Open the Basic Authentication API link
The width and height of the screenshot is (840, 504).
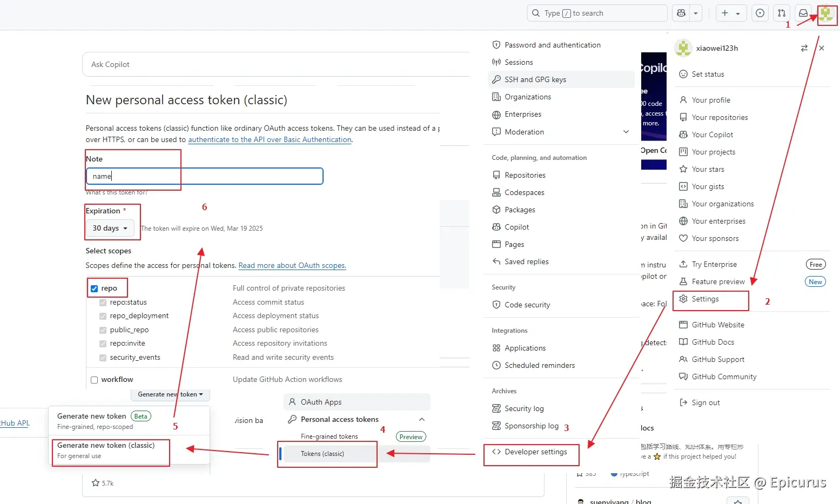tap(270, 139)
